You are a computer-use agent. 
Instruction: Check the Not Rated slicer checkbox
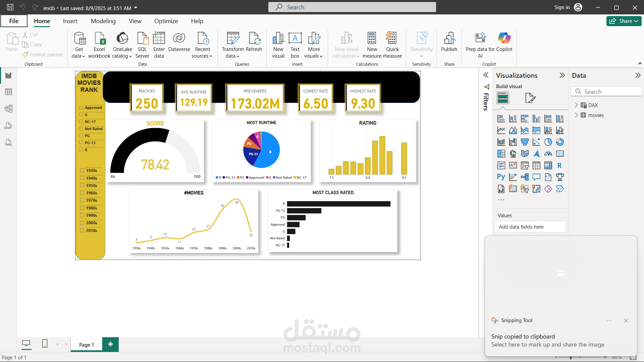point(81,129)
